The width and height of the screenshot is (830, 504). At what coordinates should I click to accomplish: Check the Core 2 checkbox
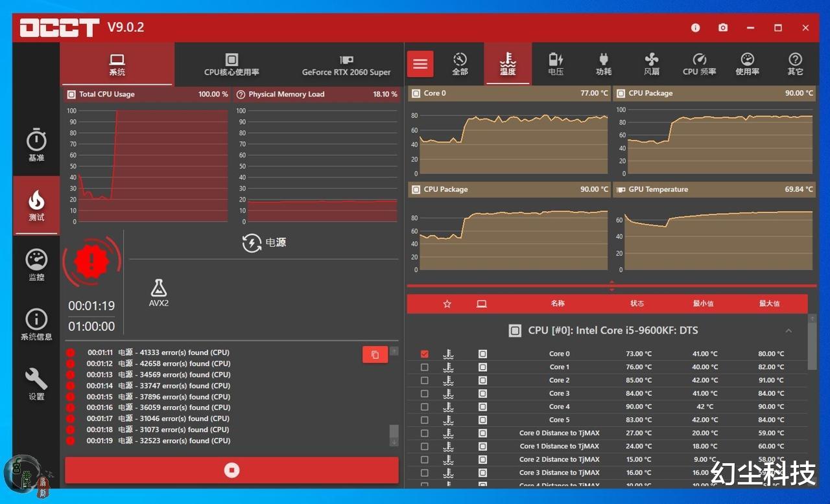[x=425, y=380]
